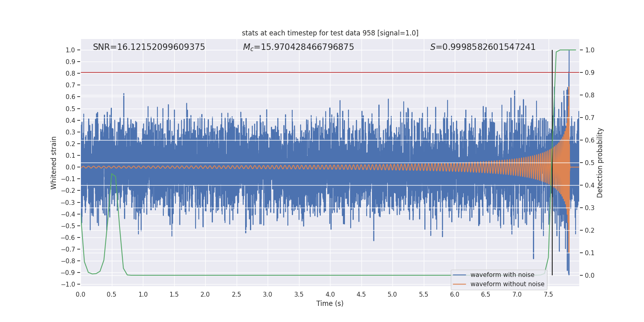
Task: Click the 3.5 tick label on the time axis
Action: tap(299, 294)
